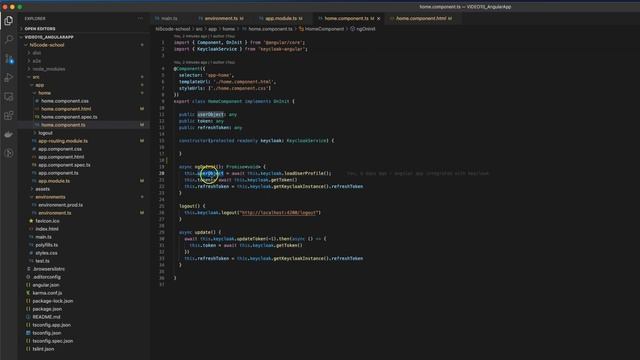Image resolution: width=640 pixels, height=360 pixels.
Task: Open the Docker view in activity bar
Action: tap(9, 134)
